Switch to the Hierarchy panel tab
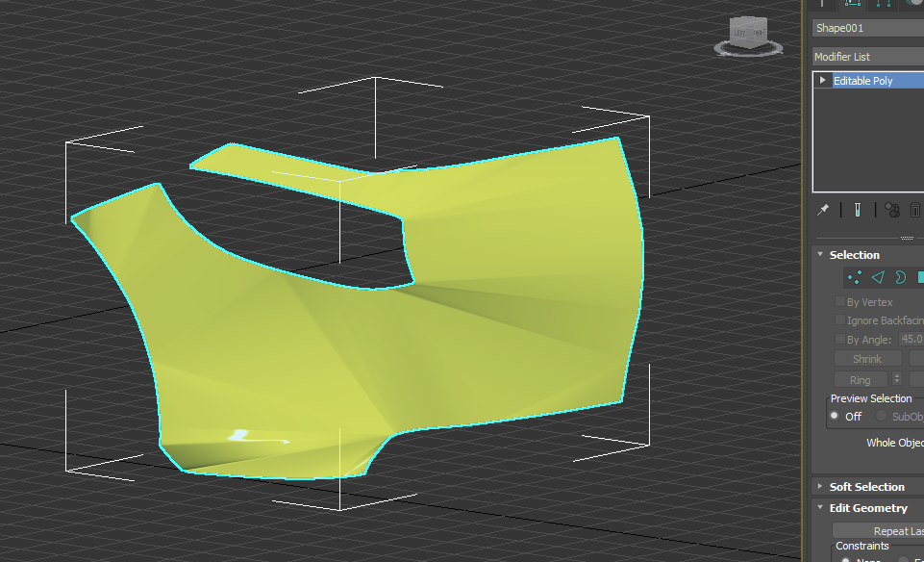Screen dimensions: 924x562 point(883,4)
